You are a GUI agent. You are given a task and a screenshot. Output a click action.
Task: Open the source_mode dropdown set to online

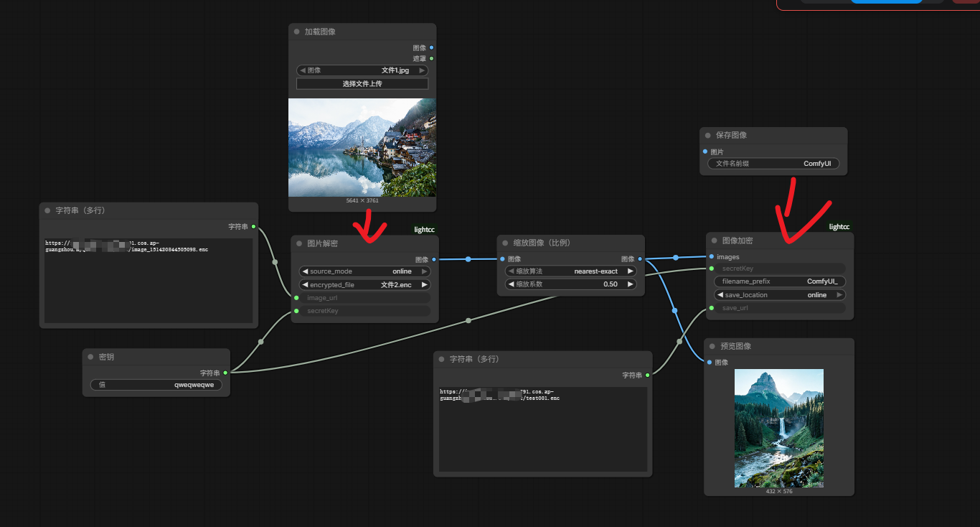[x=364, y=271]
